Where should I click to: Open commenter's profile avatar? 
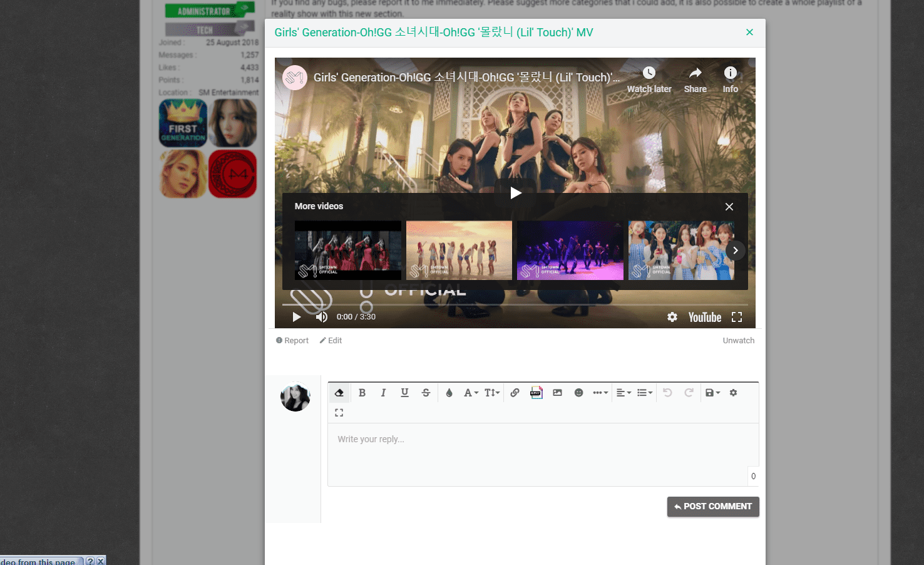click(x=295, y=397)
